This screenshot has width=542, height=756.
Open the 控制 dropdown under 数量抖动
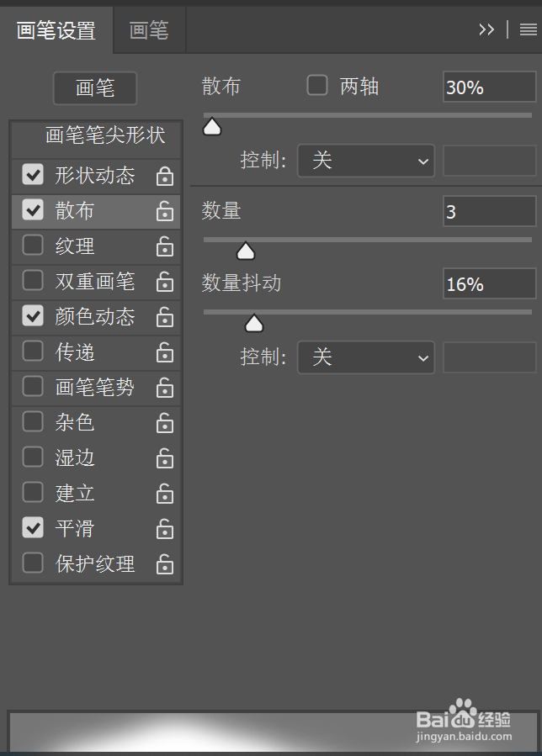click(x=366, y=357)
